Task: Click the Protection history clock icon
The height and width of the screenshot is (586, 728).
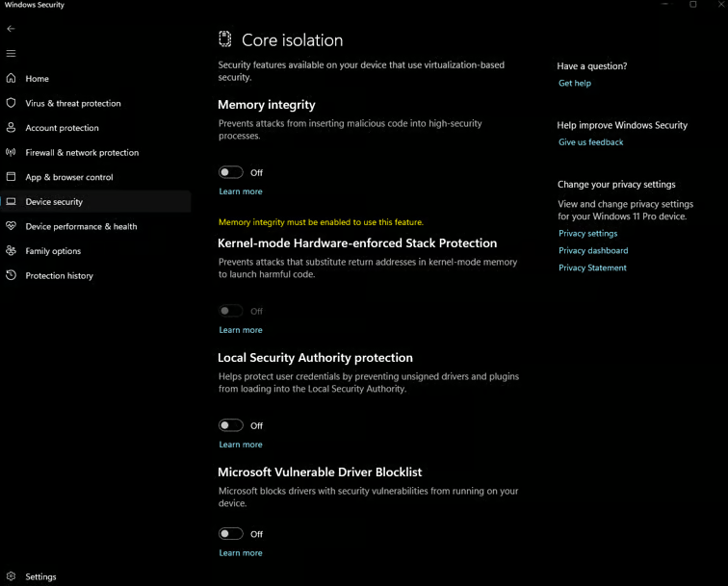Action: pyautogui.click(x=12, y=275)
